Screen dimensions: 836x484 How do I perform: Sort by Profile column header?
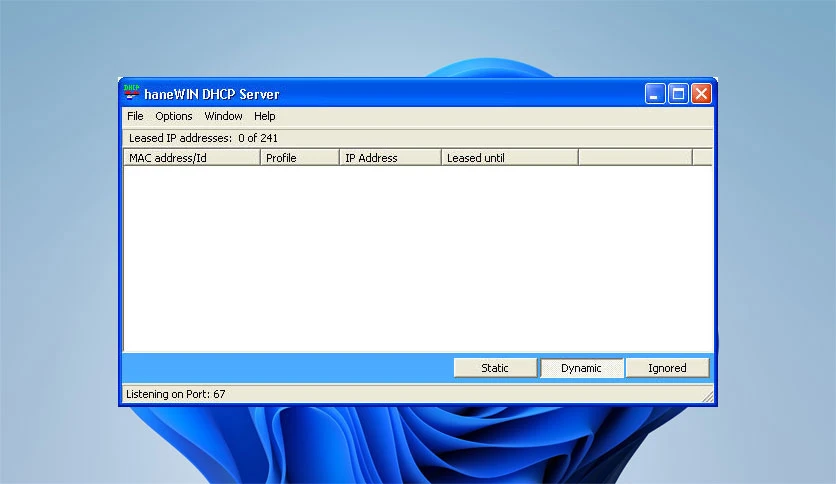[300, 158]
